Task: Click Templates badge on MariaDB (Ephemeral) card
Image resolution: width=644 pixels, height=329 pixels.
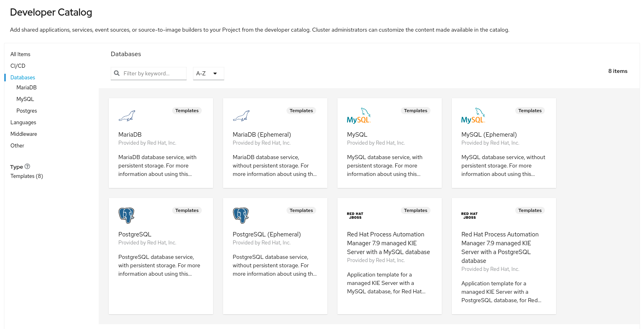Action: pyautogui.click(x=301, y=111)
